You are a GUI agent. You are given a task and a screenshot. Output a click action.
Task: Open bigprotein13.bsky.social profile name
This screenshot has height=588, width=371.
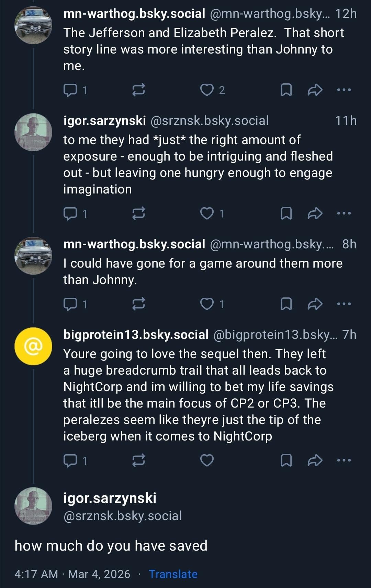pyautogui.click(x=136, y=335)
